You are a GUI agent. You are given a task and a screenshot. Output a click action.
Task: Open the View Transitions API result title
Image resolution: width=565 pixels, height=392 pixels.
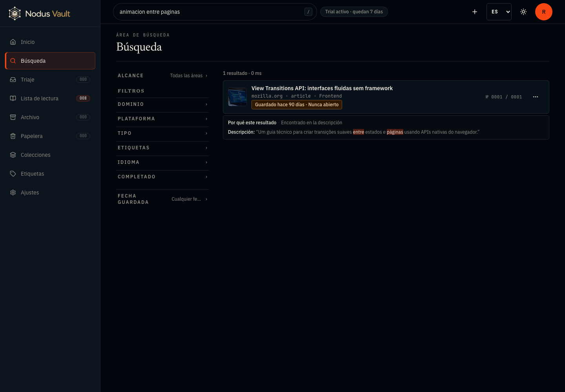[x=322, y=88]
